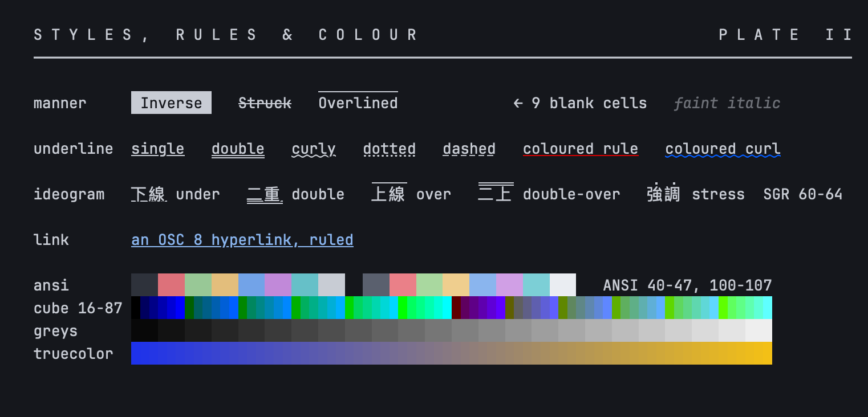The width and height of the screenshot is (868, 417).
Task: Click the "single" underline sample
Action: pyautogui.click(x=158, y=149)
